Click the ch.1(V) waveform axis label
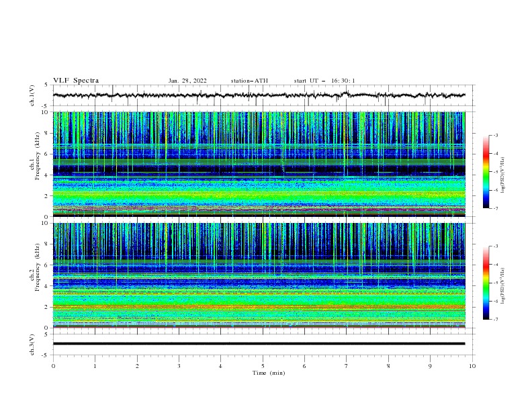Image resolution: width=532 pixels, height=411 pixels. tap(32, 95)
